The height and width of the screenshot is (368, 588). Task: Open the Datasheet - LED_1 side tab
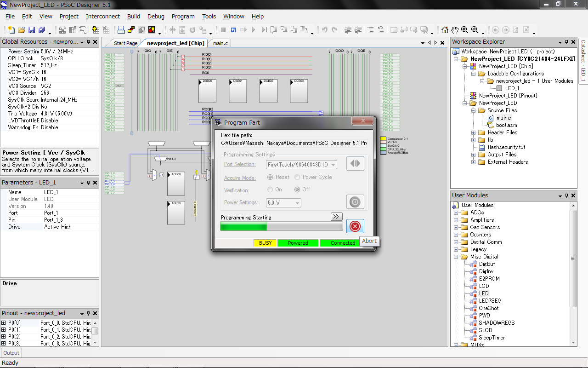tap(583, 60)
